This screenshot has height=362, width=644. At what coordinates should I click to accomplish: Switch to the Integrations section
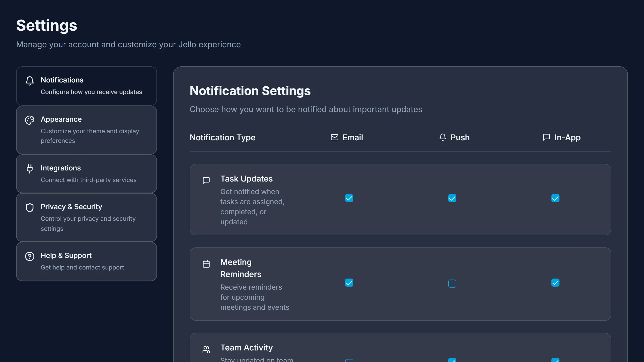click(x=86, y=174)
